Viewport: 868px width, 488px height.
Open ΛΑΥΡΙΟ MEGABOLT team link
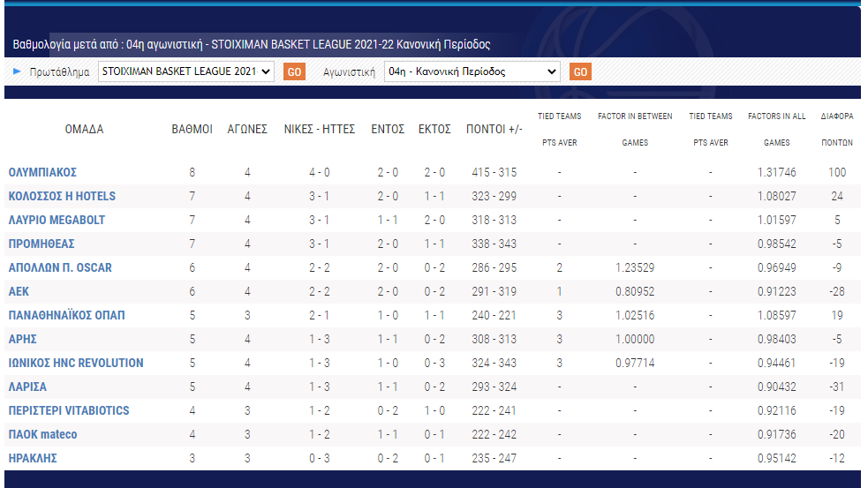(57, 220)
